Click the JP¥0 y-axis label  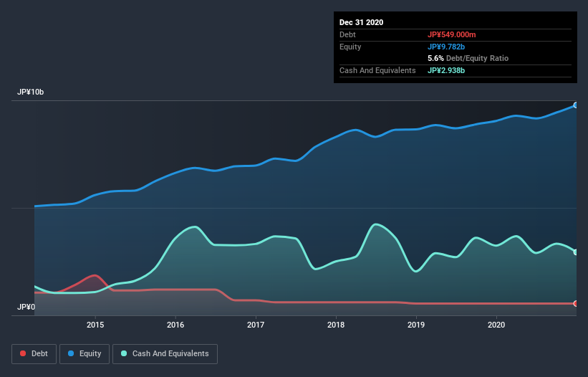26,307
